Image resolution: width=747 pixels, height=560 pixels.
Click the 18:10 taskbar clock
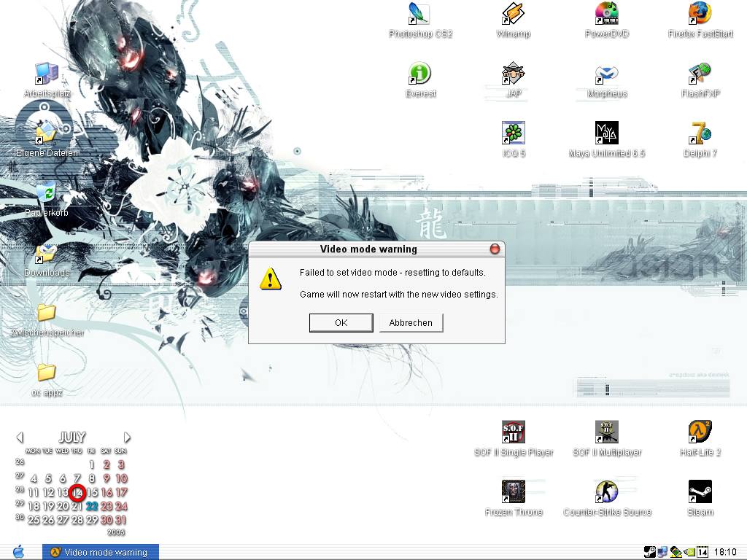pyautogui.click(x=726, y=553)
